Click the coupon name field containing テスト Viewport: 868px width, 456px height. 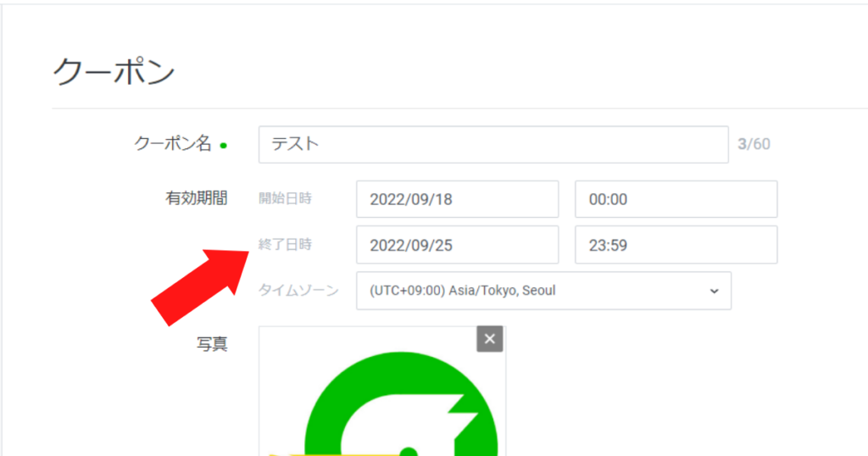493,144
